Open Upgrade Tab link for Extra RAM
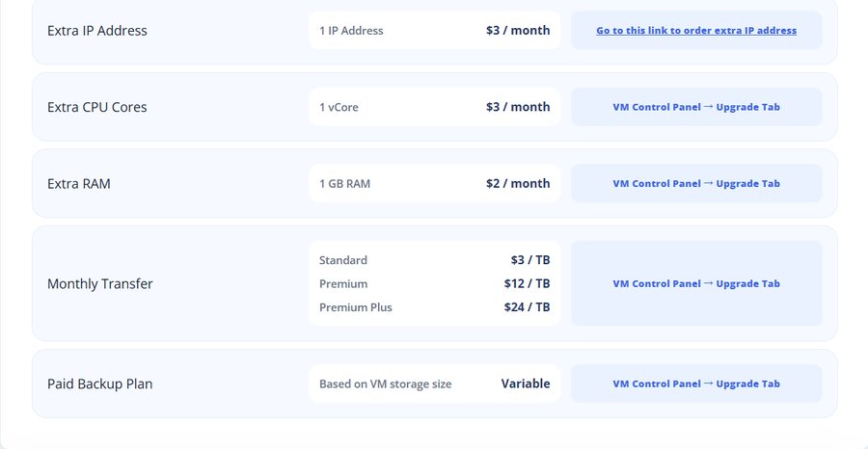 point(747,184)
